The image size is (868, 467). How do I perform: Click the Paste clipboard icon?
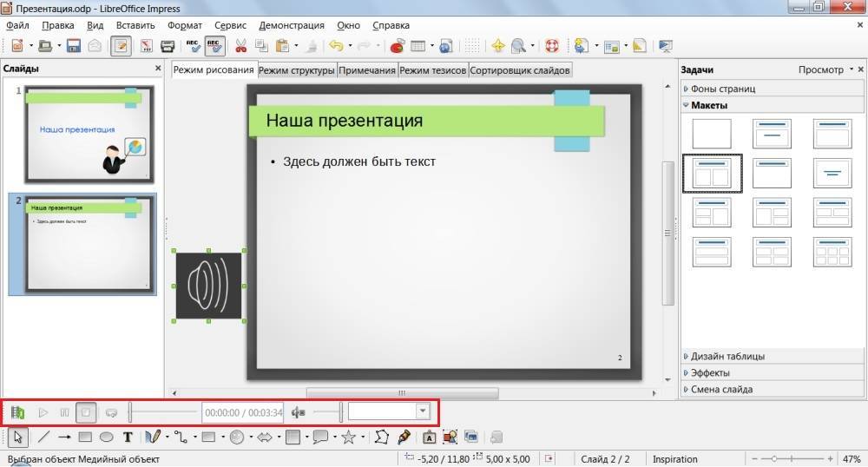[x=282, y=46]
